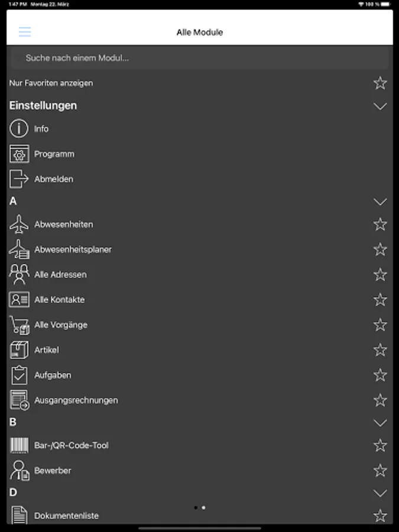Open the Artikel box icon

tap(19, 350)
